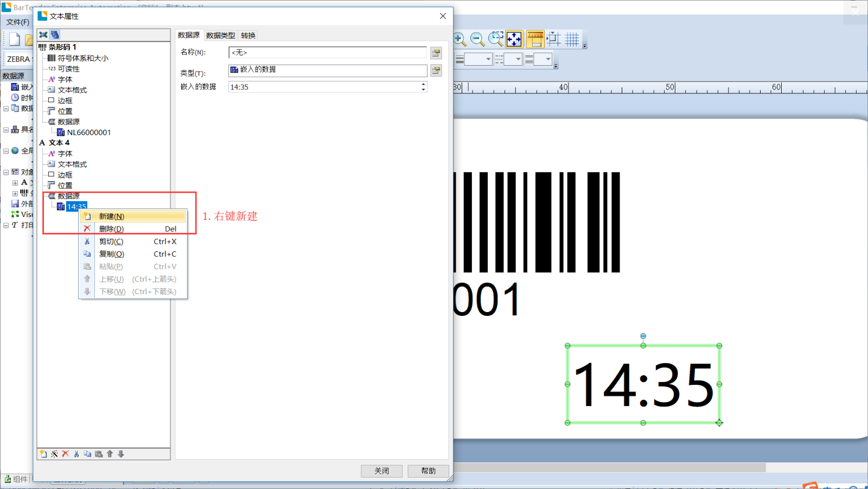The image size is (868, 489).
Task: Click the cut scissors icon in bottom toolbar
Action: click(x=76, y=454)
